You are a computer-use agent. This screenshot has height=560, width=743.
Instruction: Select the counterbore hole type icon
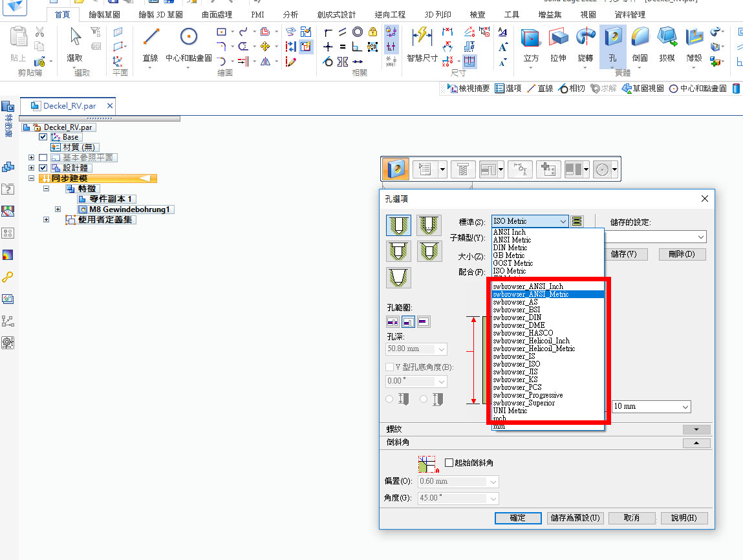[398, 251]
